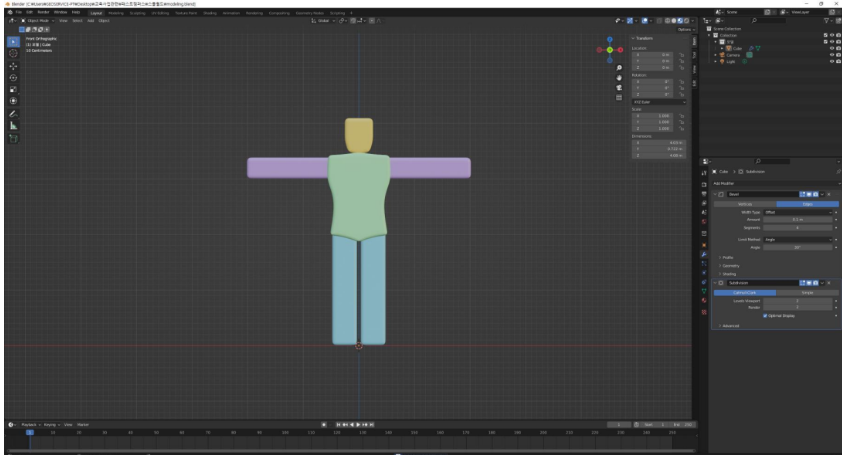Select the Measure ruler tool
Image resolution: width=842 pixels, height=455 pixels.
coord(13,126)
